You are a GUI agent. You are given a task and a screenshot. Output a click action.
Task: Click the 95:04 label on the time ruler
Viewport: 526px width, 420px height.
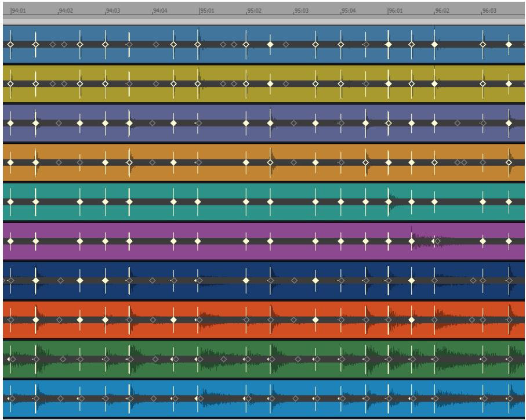point(348,11)
